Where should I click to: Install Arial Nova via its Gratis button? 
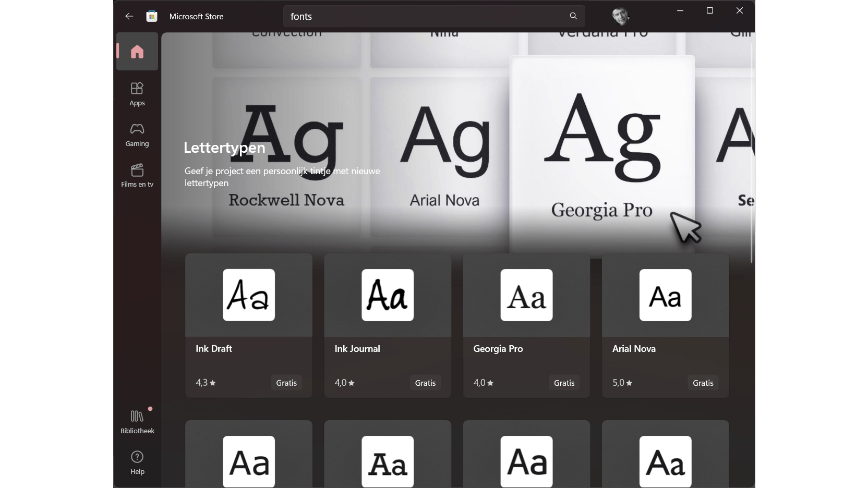703,383
